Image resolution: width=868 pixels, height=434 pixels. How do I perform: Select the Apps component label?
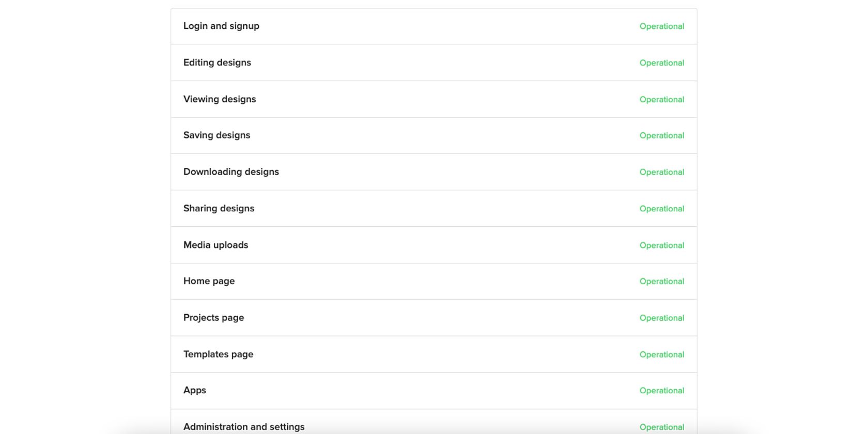pos(194,391)
